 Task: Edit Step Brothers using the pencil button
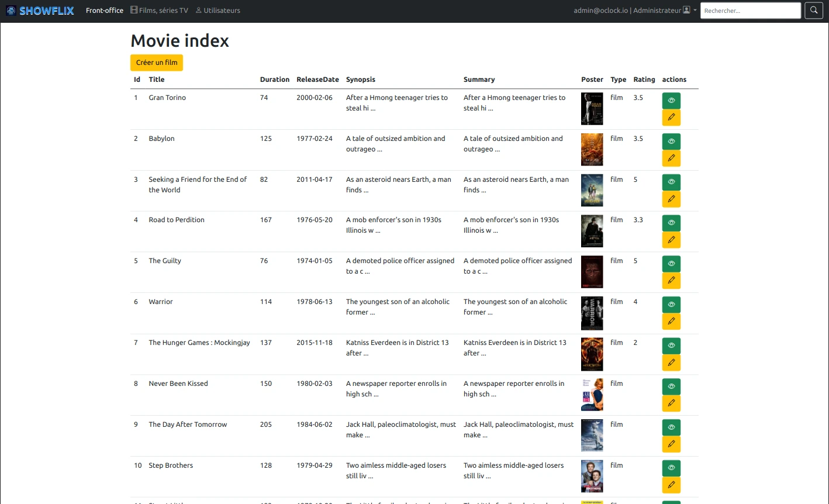pyautogui.click(x=671, y=485)
